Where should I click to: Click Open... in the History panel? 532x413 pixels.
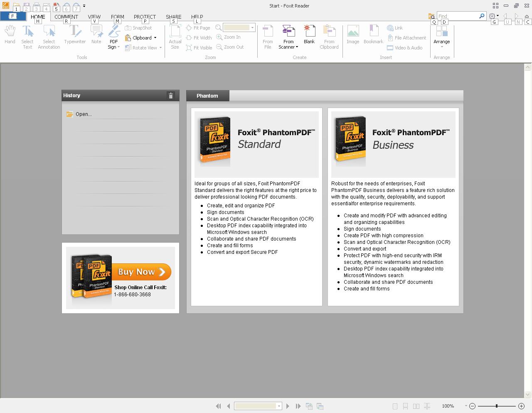pyautogui.click(x=84, y=114)
